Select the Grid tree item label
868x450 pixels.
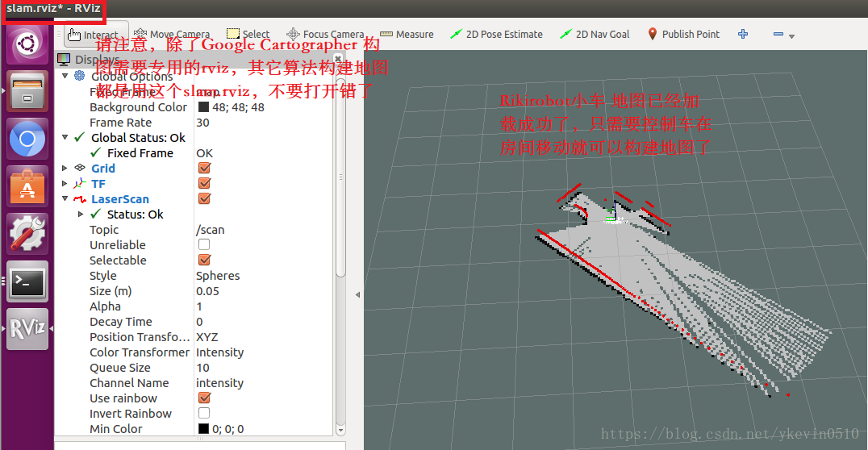[103, 169]
